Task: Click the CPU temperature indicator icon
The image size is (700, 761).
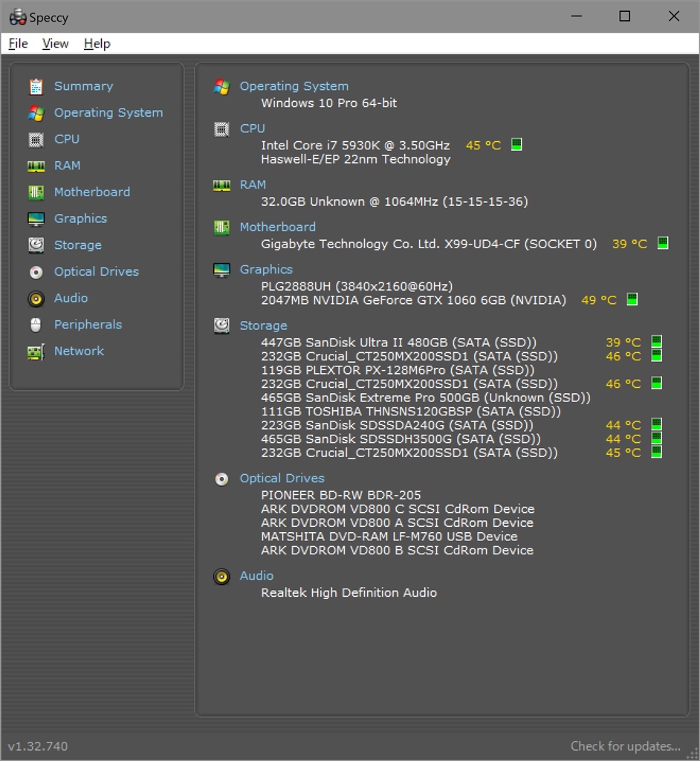Action: point(516,144)
